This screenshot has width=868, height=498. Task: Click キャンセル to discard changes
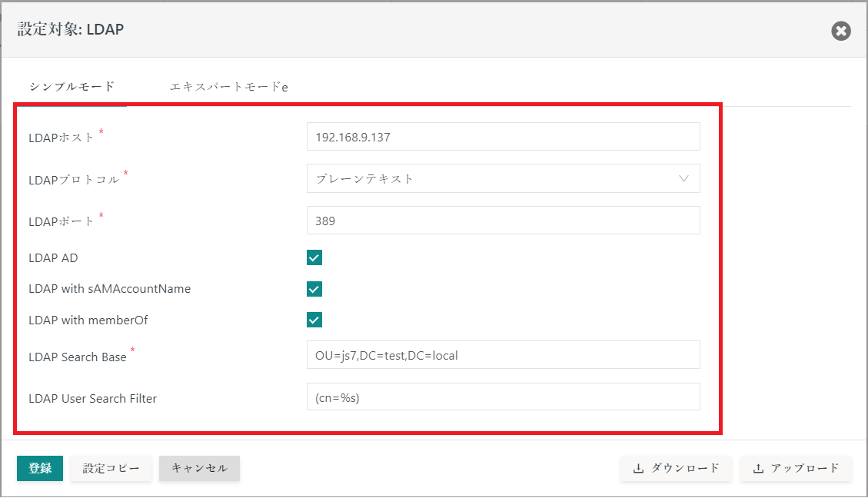tap(199, 468)
